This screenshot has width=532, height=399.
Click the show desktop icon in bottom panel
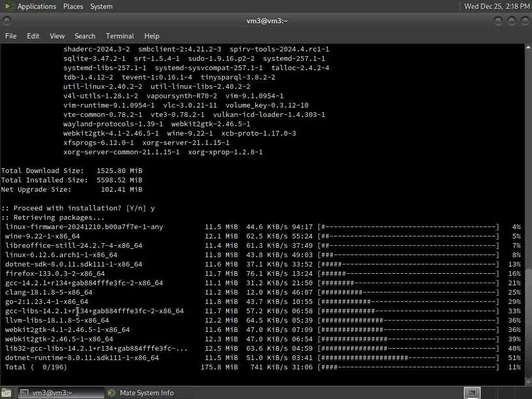pos(6,393)
